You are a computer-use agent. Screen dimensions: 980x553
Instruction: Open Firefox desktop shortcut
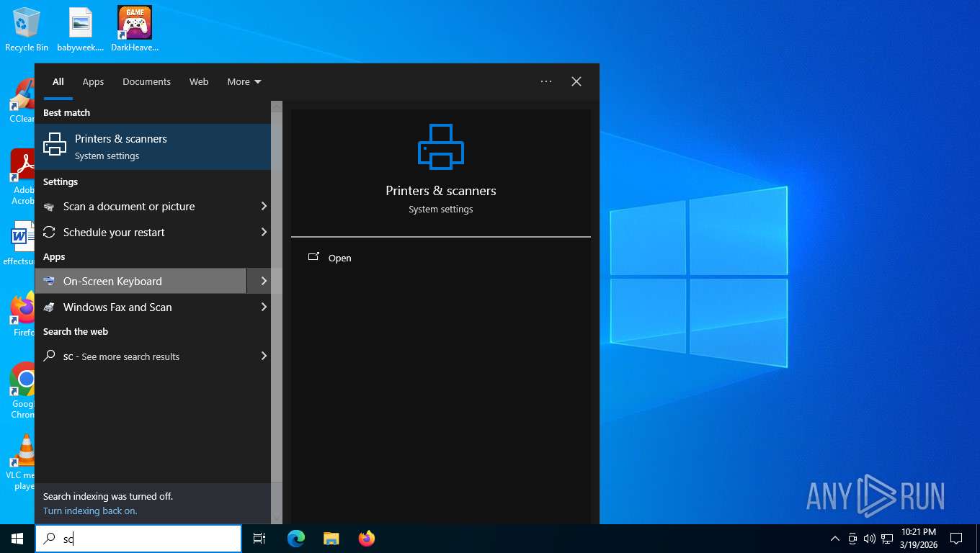tap(23, 315)
